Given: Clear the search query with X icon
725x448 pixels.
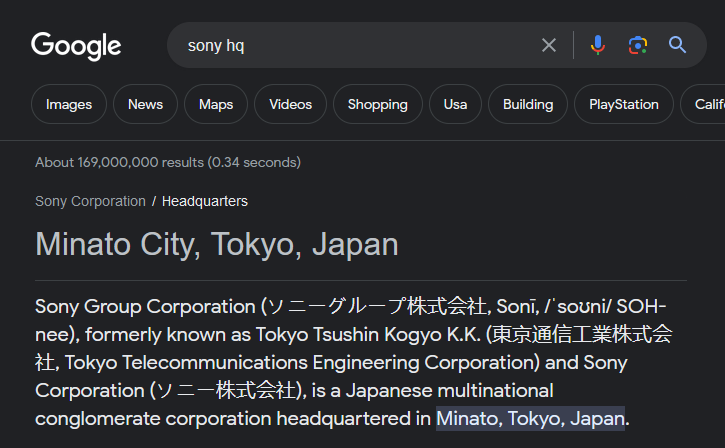Looking at the screenshot, I should 549,45.
